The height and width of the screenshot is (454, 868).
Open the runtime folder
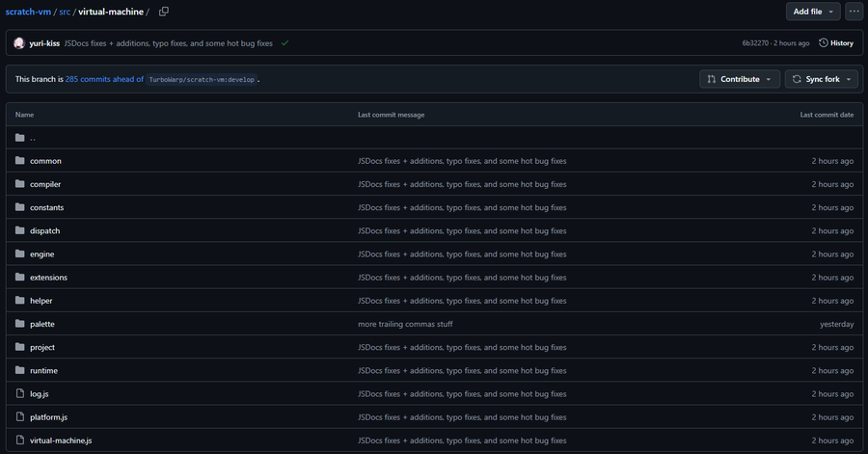pyautogui.click(x=43, y=370)
